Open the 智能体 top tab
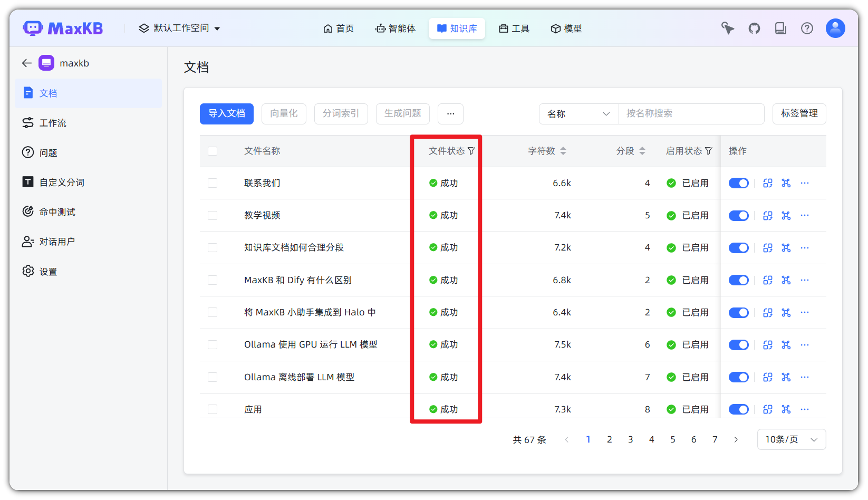The image size is (868, 500). (x=396, y=28)
